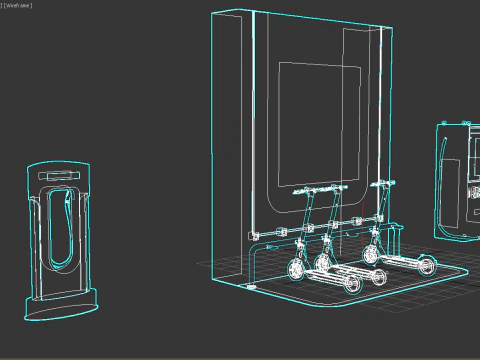The image size is (480, 360).
Task: Open the [Wireframe] viewport shading menu
Action: [18, 6]
